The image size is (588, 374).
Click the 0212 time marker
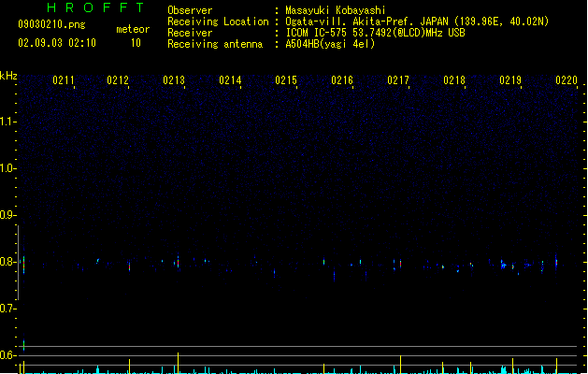(x=118, y=80)
